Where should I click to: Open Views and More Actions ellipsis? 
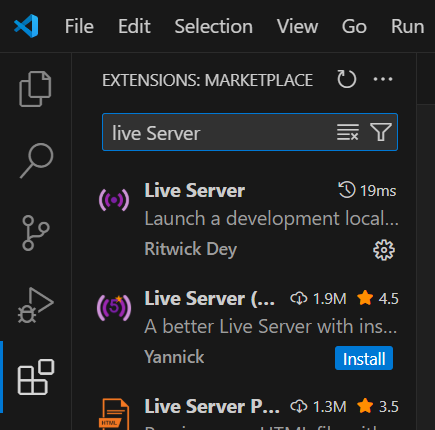pyautogui.click(x=383, y=79)
